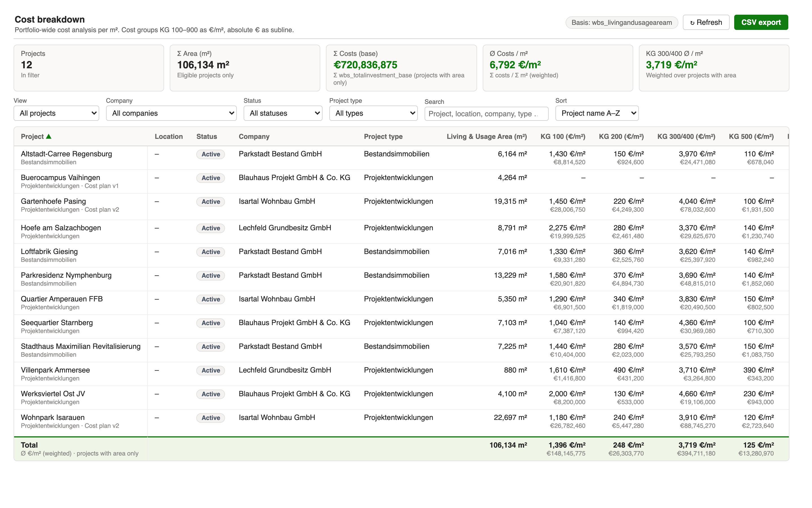Open the View dropdown showing All projects
812x508 pixels.
56,113
